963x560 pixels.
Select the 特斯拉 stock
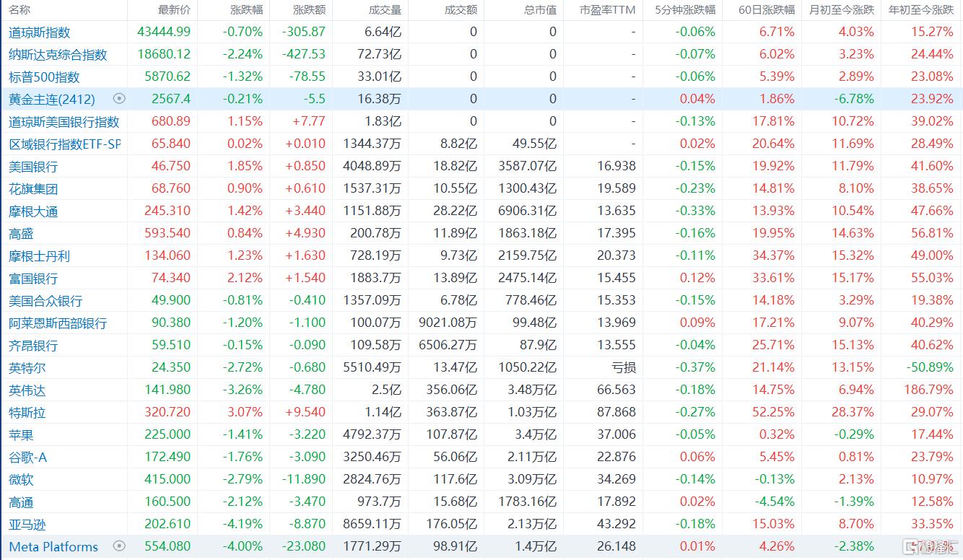[x=27, y=412]
